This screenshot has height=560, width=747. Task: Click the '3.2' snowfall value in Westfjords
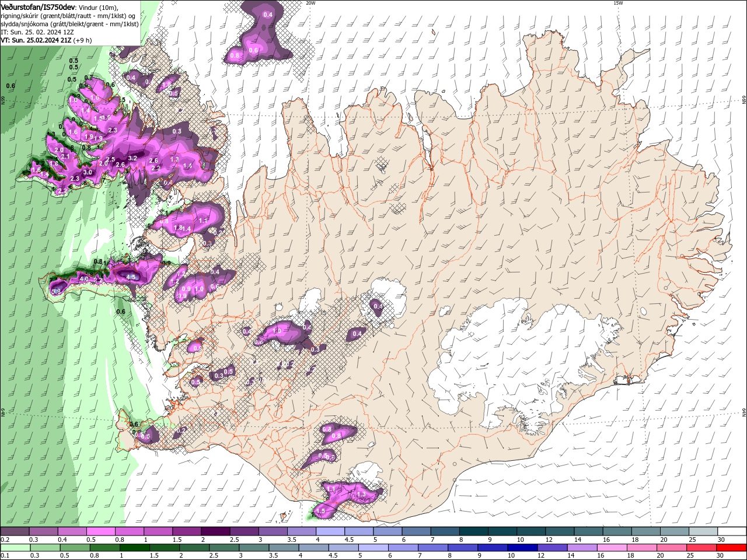132,158
